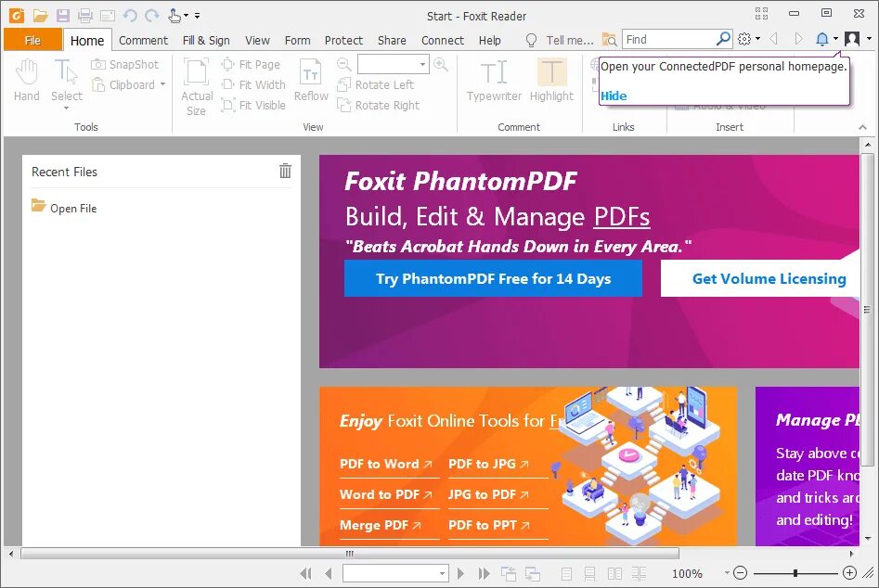
Task: Select the Typewriter tool
Action: 494,80
